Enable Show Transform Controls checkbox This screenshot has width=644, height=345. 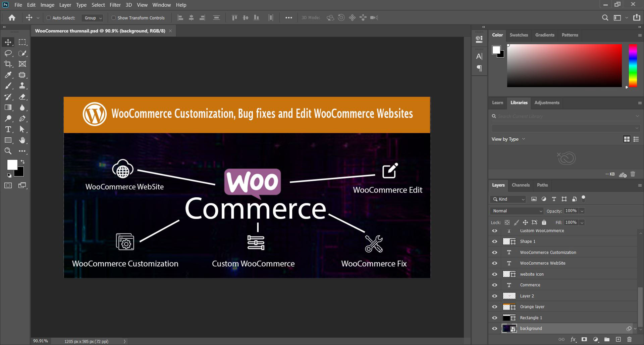click(x=113, y=18)
